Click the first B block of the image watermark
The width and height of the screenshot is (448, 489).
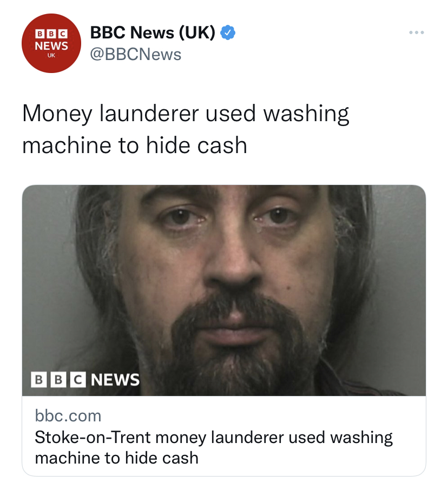[38, 380]
